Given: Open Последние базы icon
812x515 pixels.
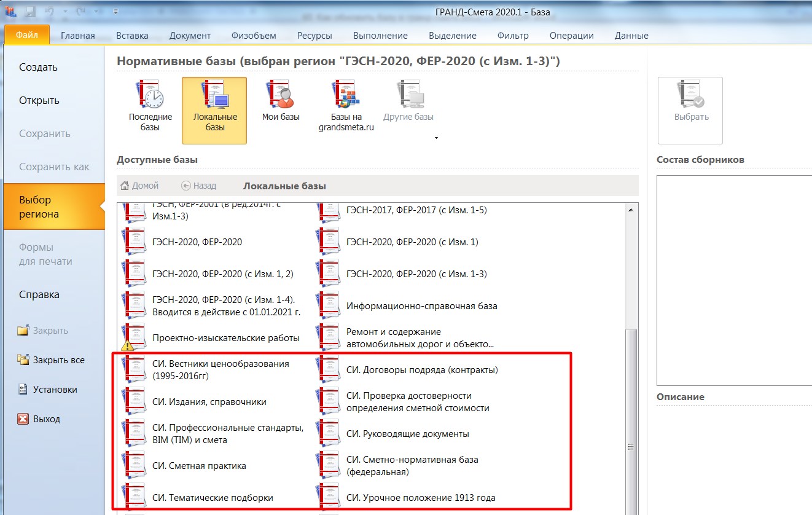Looking at the screenshot, I should (150, 95).
